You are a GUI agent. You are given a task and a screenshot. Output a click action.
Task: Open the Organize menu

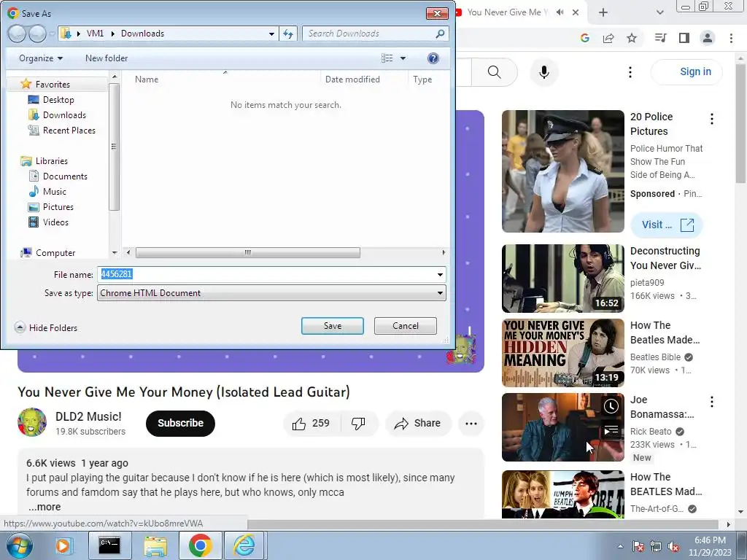coord(41,58)
